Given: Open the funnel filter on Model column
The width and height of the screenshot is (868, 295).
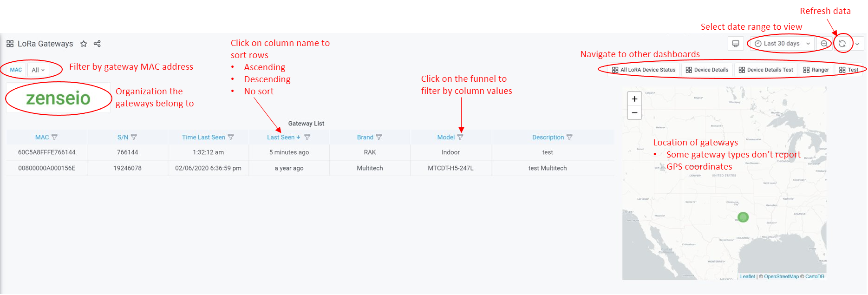Looking at the screenshot, I should [460, 137].
